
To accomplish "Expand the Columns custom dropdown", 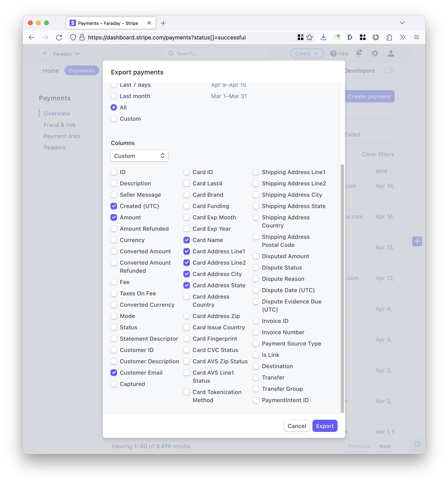I will click(139, 156).
